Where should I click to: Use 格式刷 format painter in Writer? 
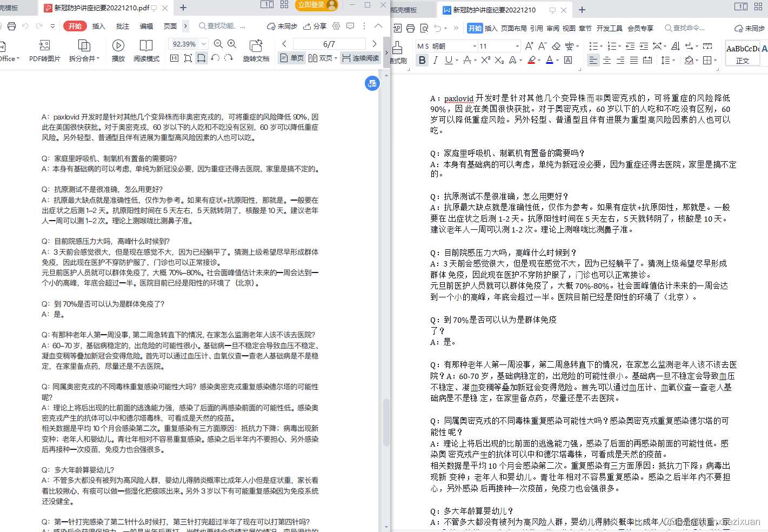[398, 52]
